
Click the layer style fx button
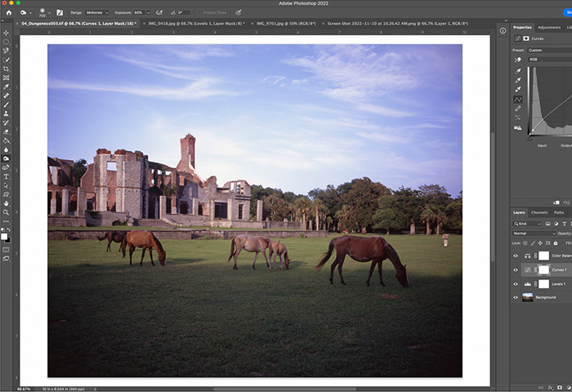coord(552,388)
